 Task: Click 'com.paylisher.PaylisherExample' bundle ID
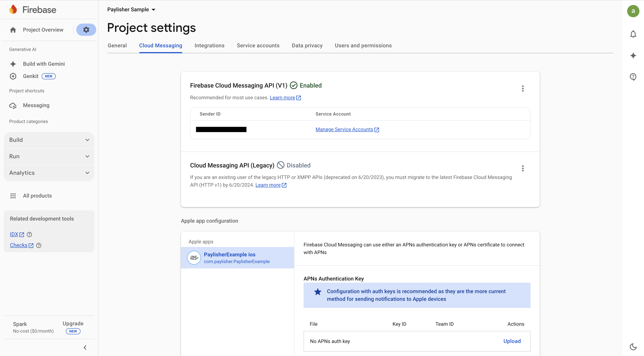pyautogui.click(x=237, y=262)
